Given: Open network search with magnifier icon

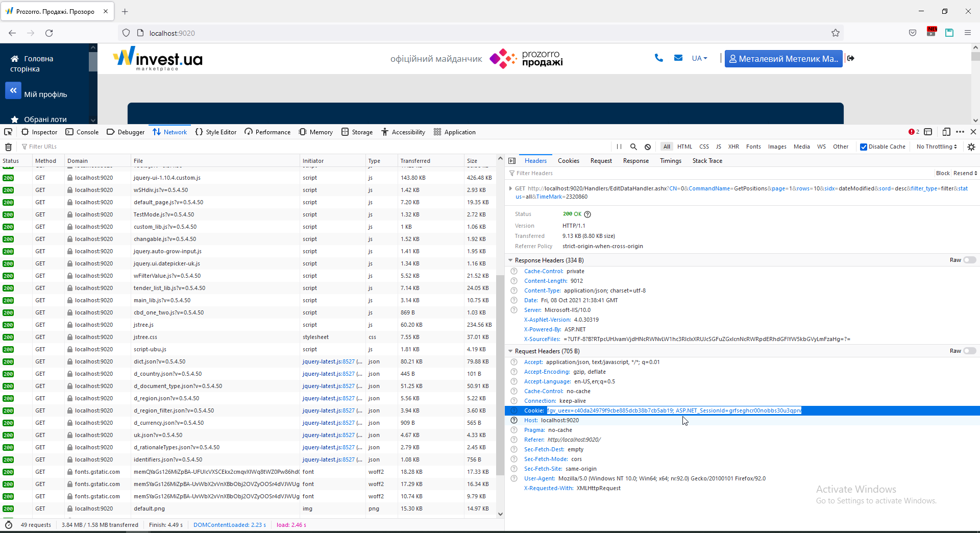Looking at the screenshot, I should point(633,147).
